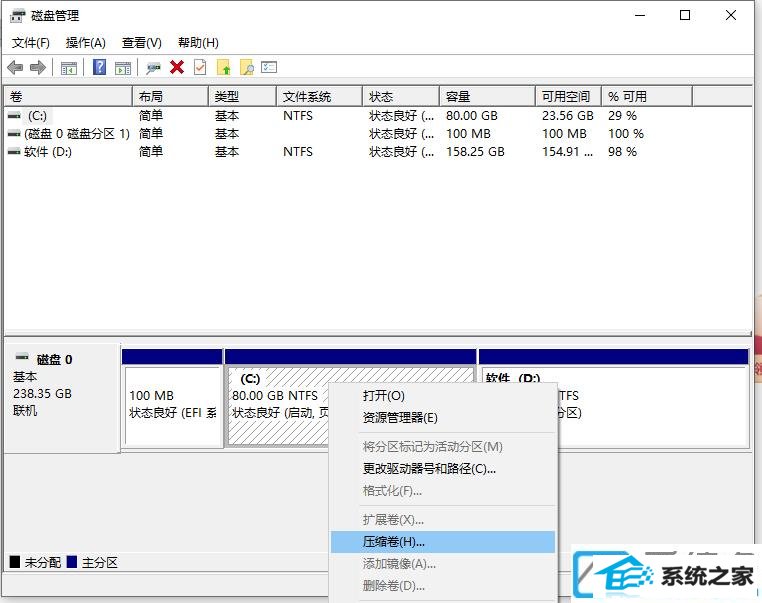The height and width of the screenshot is (603, 762).
Task: Click the 29 % available cell
Action: [x=622, y=116]
